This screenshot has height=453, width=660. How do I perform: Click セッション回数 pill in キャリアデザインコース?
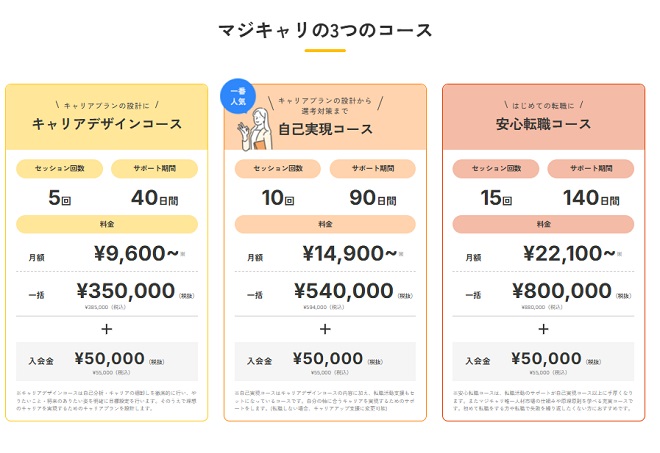click(x=61, y=168)
